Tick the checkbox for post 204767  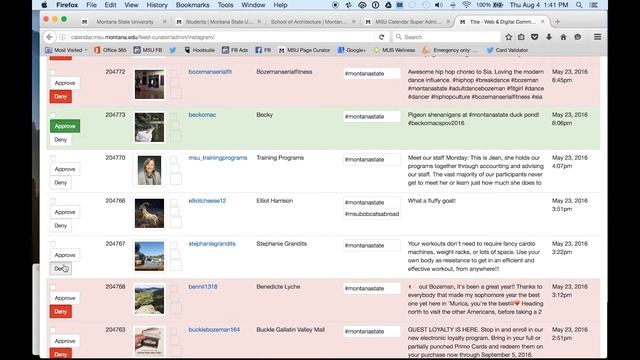click(x=53, y=244)
